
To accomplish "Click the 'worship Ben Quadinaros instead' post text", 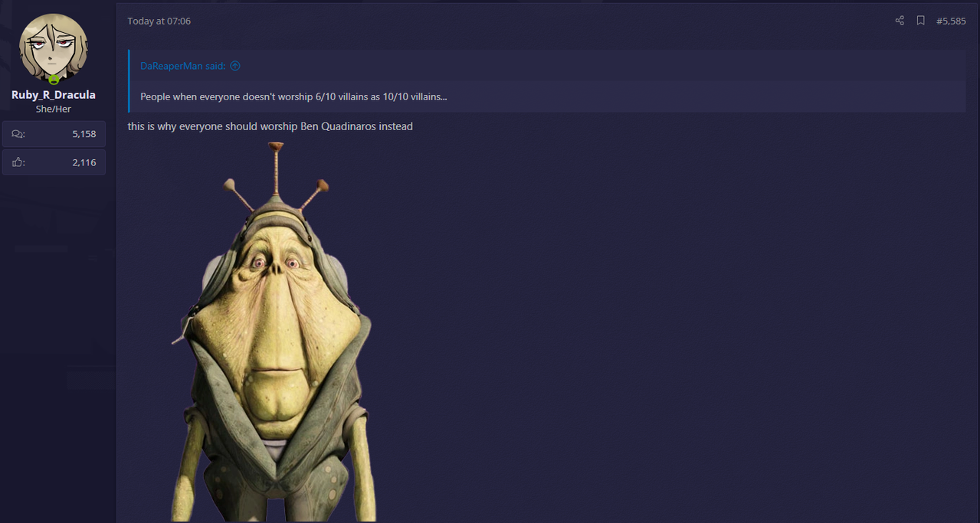I will coord(336,126).
